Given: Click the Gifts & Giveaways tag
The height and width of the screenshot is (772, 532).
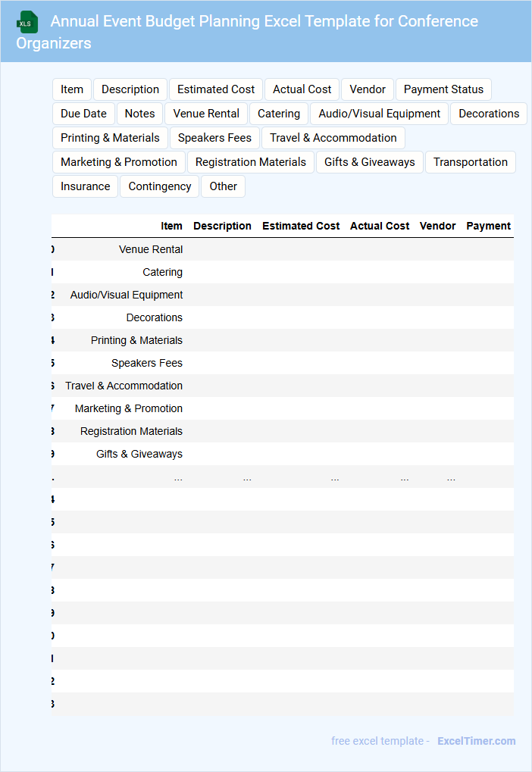Looking at the screenshot, I should click(370, 162).
